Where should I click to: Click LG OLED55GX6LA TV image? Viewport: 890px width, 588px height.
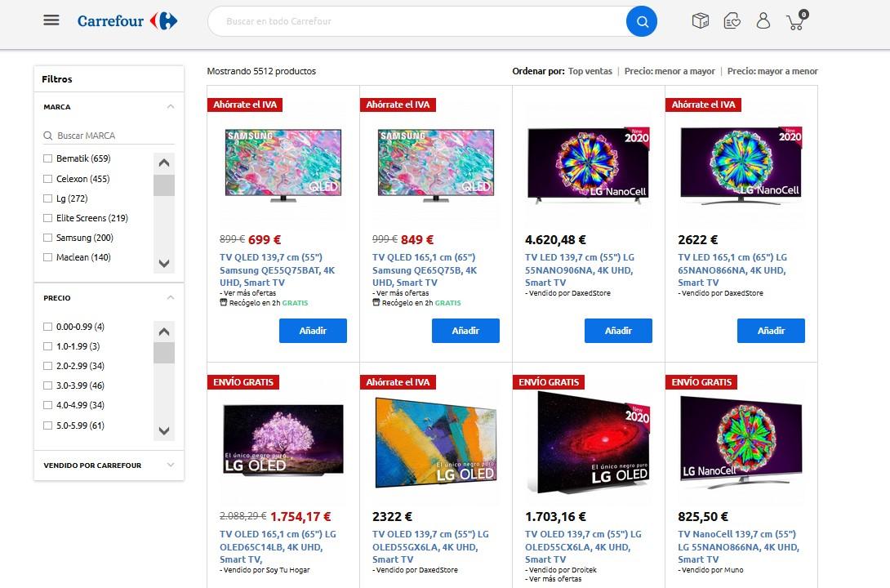[x=436, y=443]
